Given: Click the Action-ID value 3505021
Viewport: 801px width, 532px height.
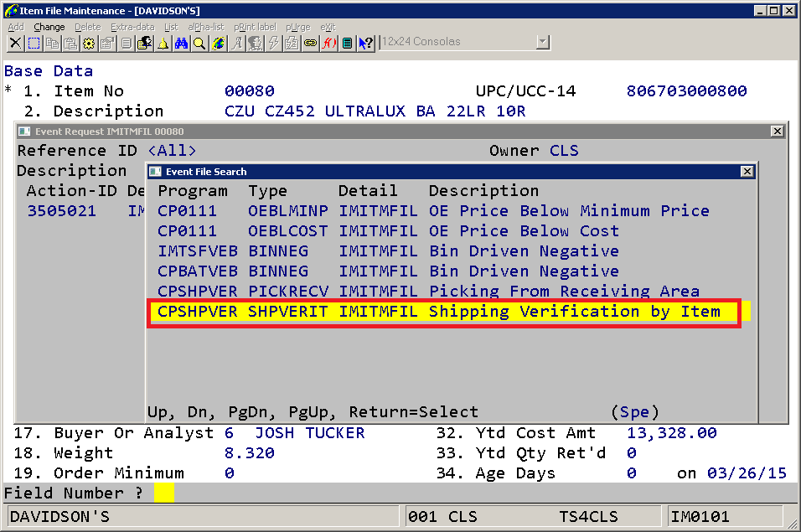Looking at the screenshot, I should (61, 211).
